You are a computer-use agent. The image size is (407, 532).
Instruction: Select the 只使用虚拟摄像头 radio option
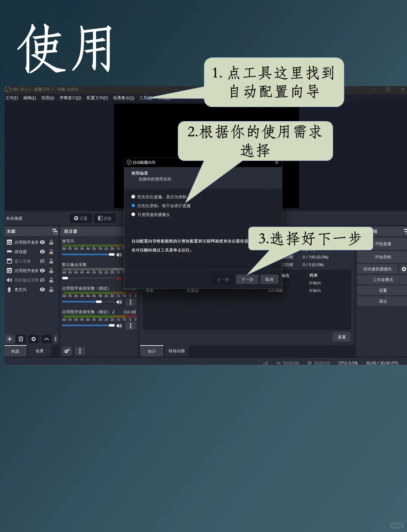click(x=133, y=214)
